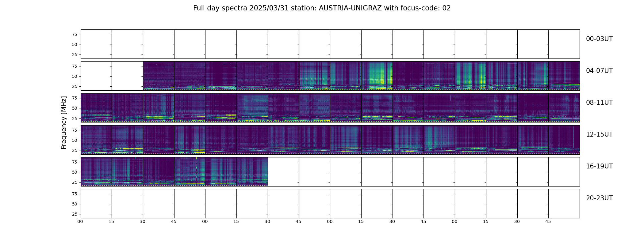Image resolution: width=644 pixels, height=245 pixels.
Task: Select the '25' tick of the 08-11UT row
Action: pos(75,118)
